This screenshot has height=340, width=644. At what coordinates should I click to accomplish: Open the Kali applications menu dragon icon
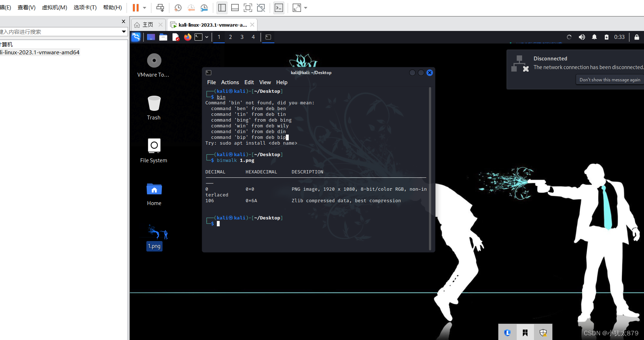pyautogui.click(x=136, y=37)
